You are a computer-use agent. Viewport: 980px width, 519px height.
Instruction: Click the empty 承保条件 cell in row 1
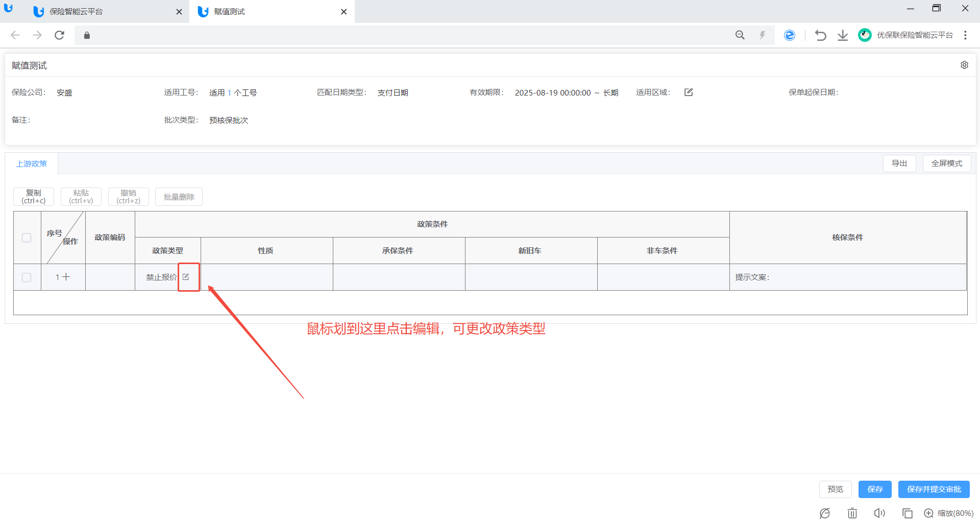click(399, 277)
